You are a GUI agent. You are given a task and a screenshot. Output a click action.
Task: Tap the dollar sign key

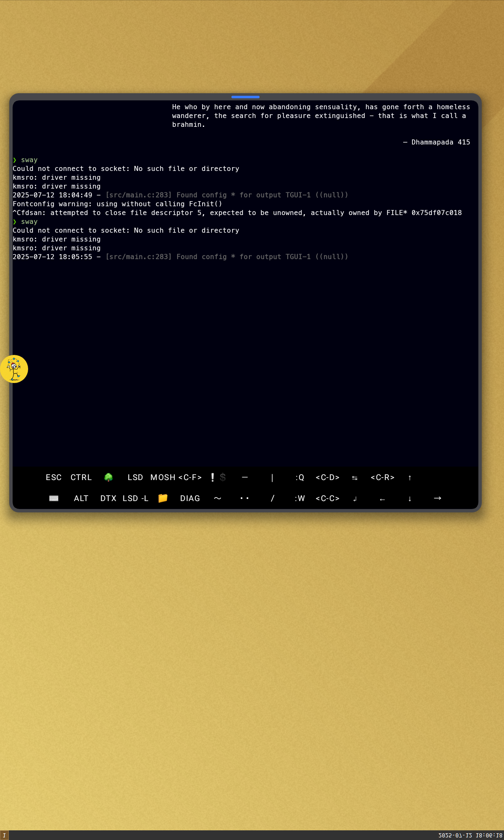tap(223, 478)
